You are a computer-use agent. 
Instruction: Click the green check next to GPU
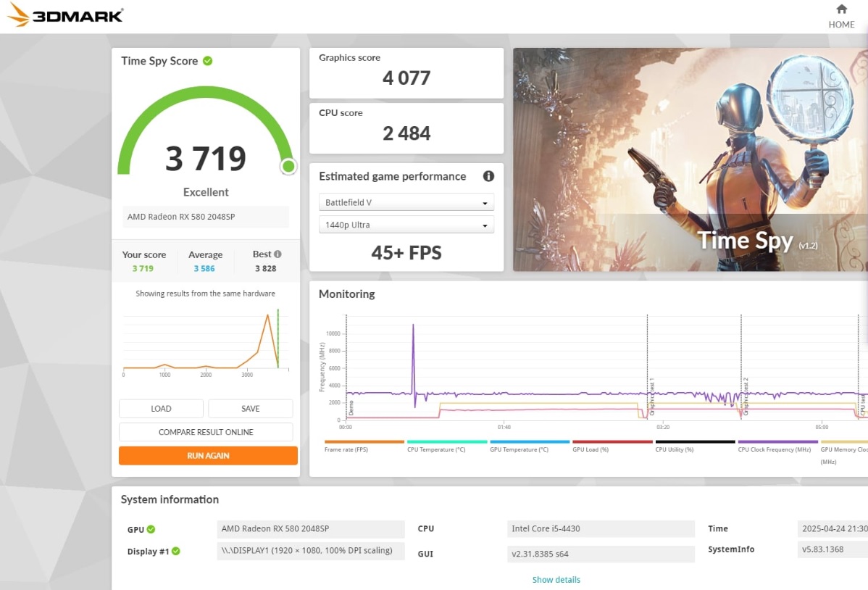click(151, 529)
